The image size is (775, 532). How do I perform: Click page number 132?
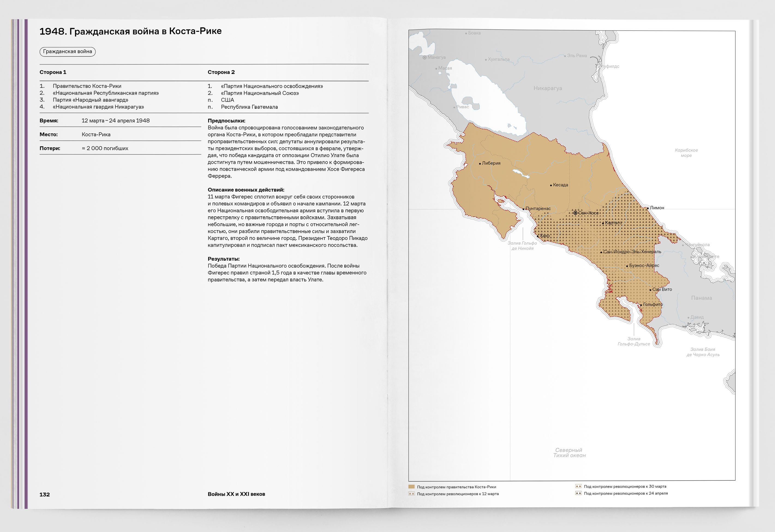(x=44, y=494)
